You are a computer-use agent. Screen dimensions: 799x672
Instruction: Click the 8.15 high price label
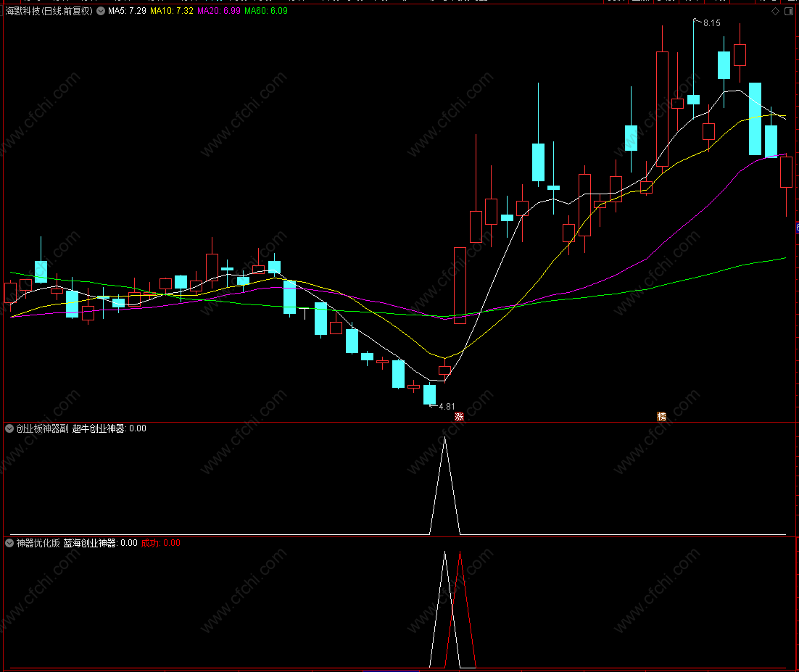(x=712, y=23)
